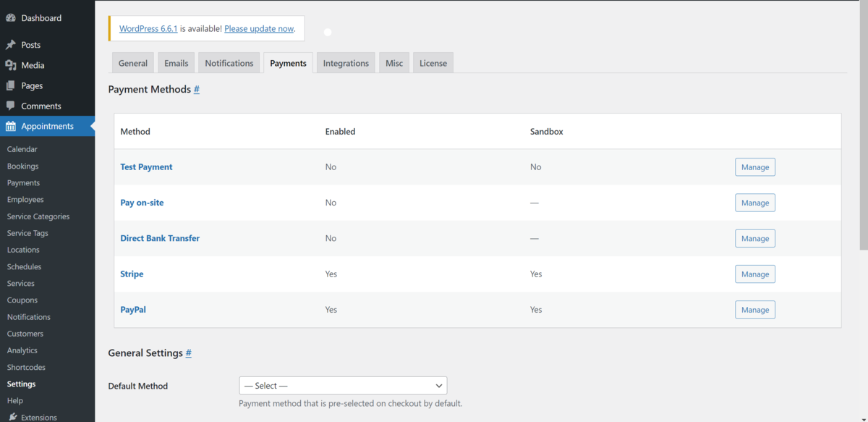Click the Enabled column header
Viewport: 868px width, 422px height.
point(340,132)
